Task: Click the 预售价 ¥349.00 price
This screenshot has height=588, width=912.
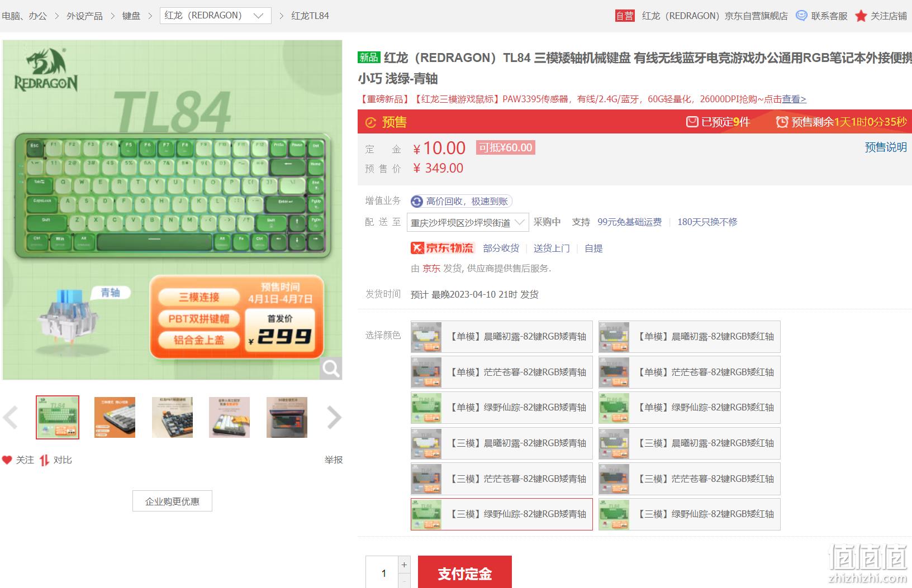Action: (x=438, y=168)
